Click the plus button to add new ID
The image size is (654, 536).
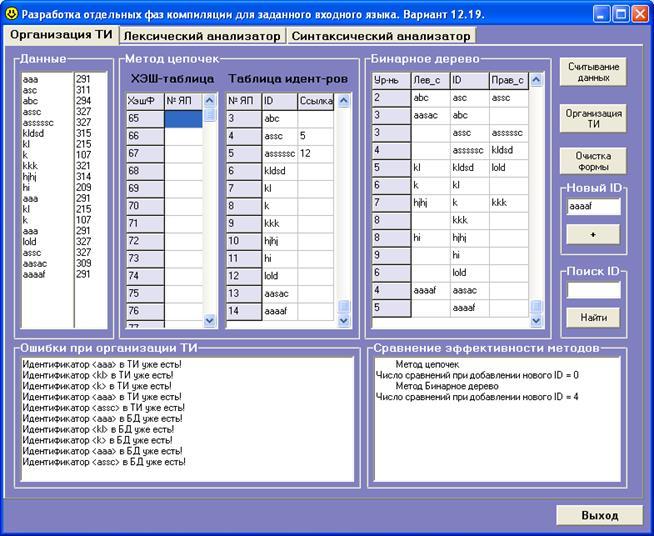click(x=593, y=233)
